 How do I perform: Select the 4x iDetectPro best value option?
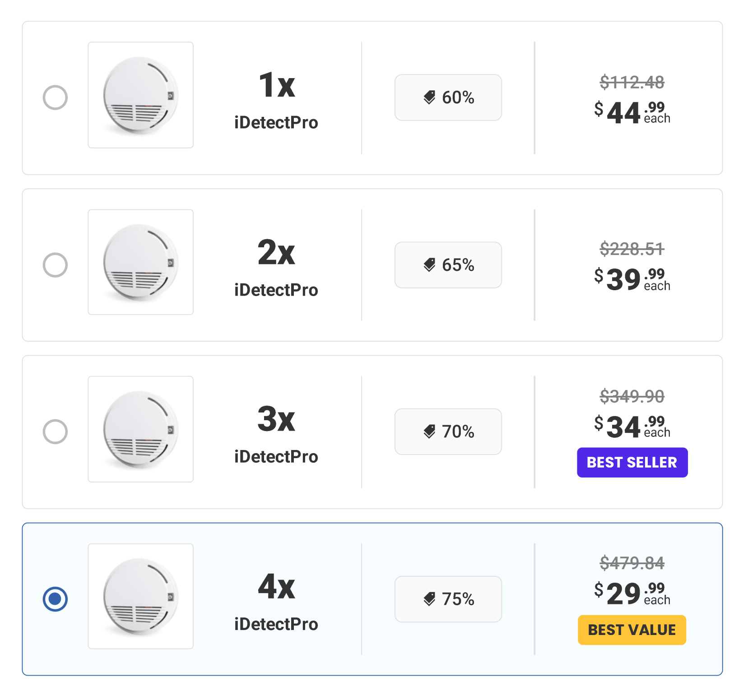click(x=55, y=599)
